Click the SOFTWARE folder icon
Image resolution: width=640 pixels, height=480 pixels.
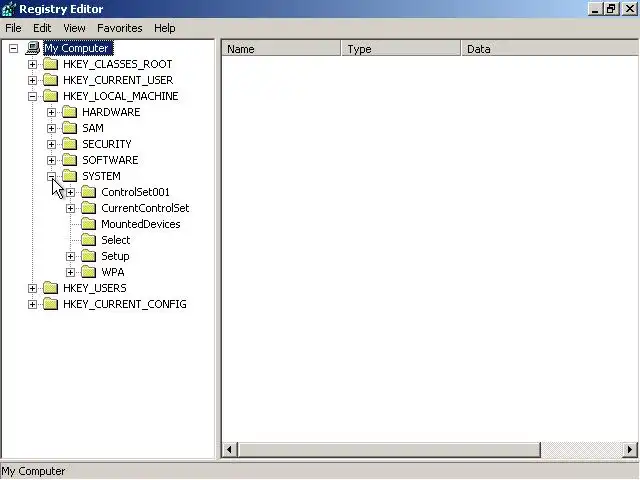(x=70, y=160)
